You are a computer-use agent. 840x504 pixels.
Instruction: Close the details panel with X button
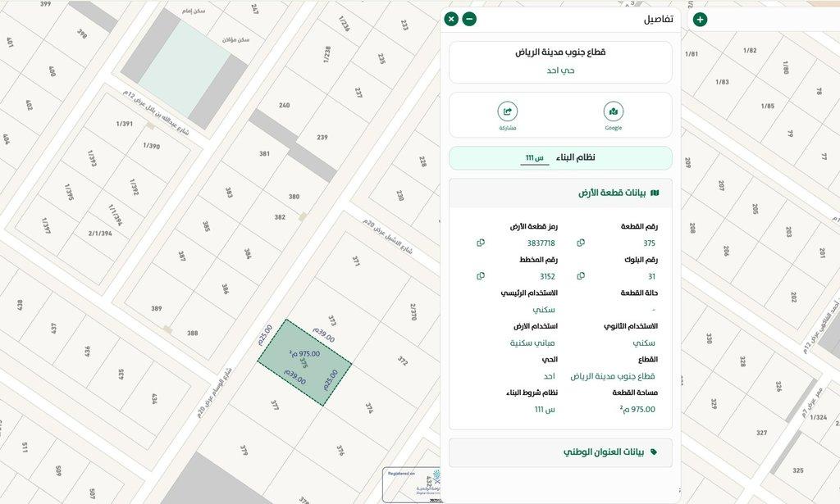451,19
